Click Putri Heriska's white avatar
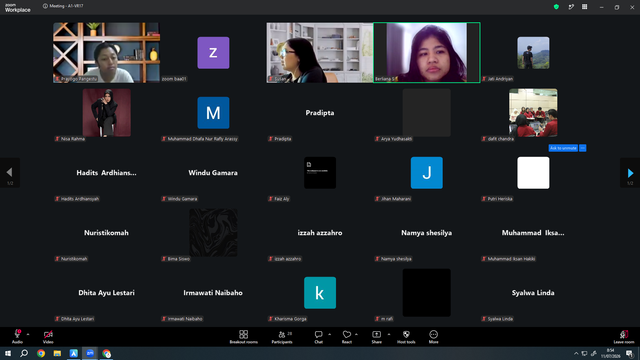640x360 pixels. [x=533, y=173]
